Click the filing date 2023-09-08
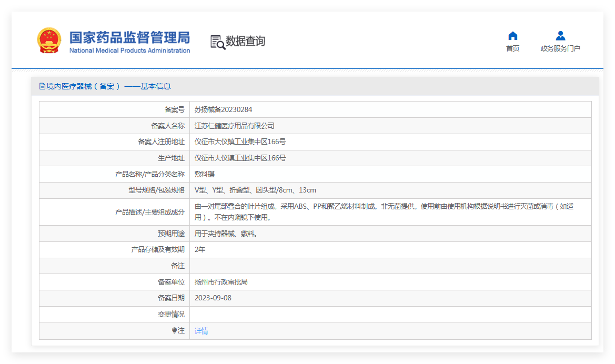615x364 pixels. coord(213,298)
